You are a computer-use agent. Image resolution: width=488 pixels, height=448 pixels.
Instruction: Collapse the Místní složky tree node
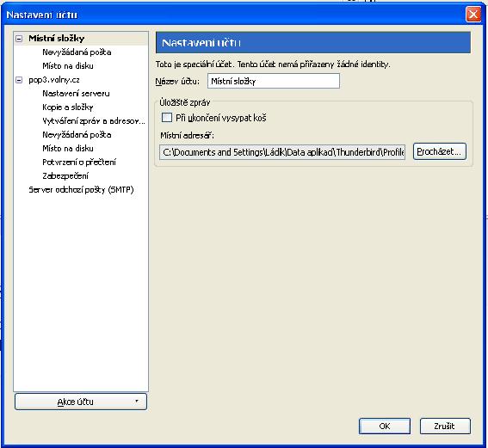[x=19, y=39]
